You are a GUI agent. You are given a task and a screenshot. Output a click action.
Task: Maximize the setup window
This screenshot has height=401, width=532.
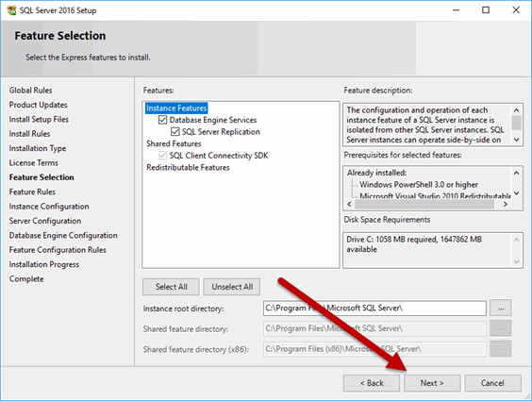click(486, 10)
